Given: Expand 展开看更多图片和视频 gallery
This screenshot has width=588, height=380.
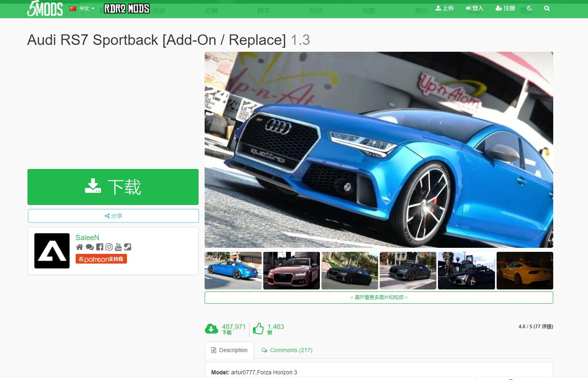Looking at the screenshot, I should point(379,297).
